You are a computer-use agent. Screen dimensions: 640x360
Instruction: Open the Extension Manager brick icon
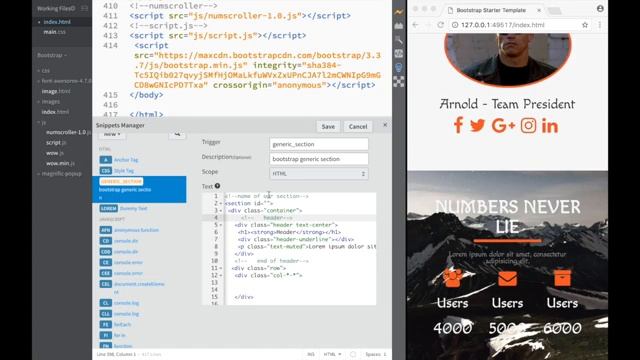(x=399, y=26)
